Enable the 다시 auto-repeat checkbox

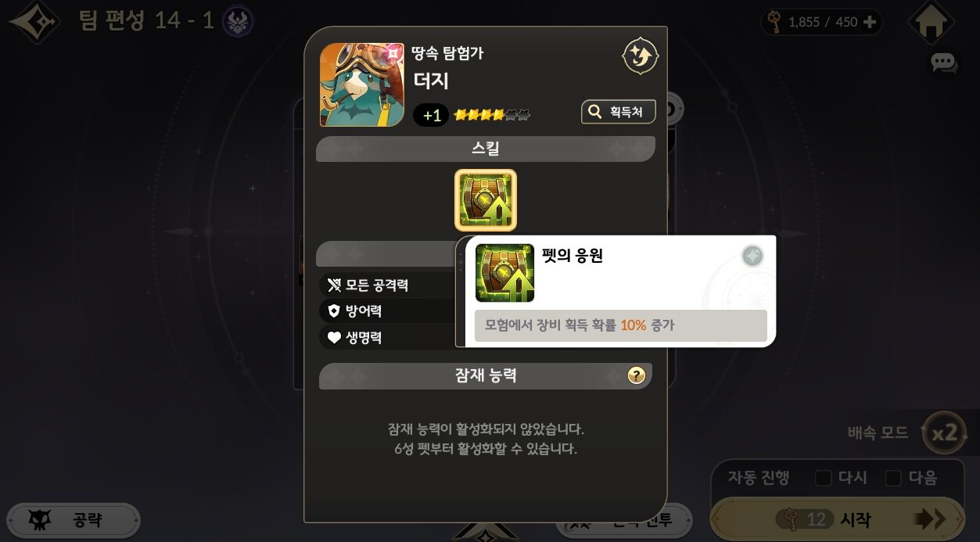823,478
